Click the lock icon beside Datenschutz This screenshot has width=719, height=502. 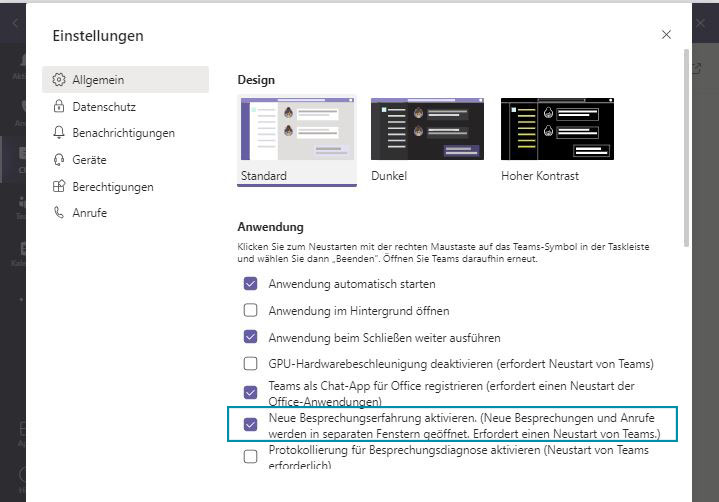coord(59,106)
